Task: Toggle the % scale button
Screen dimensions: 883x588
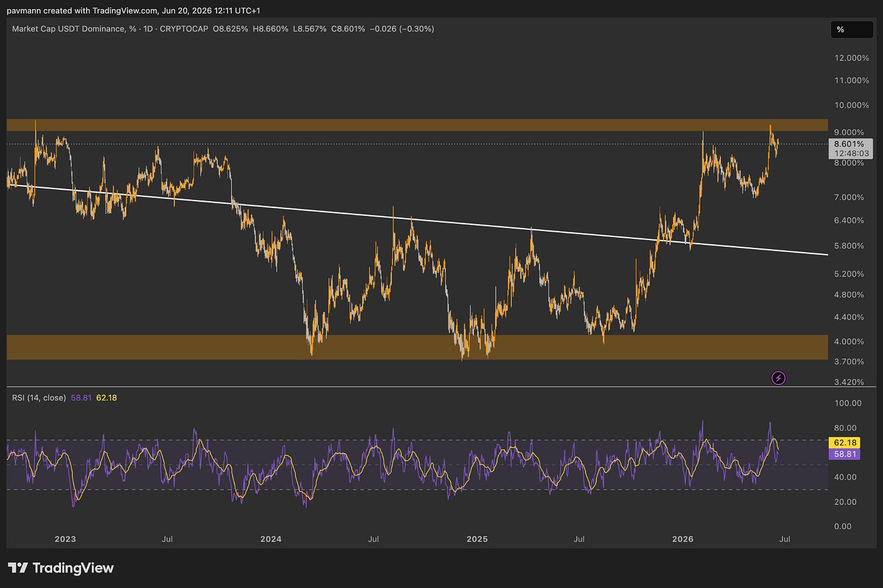Action: [851, 29]
